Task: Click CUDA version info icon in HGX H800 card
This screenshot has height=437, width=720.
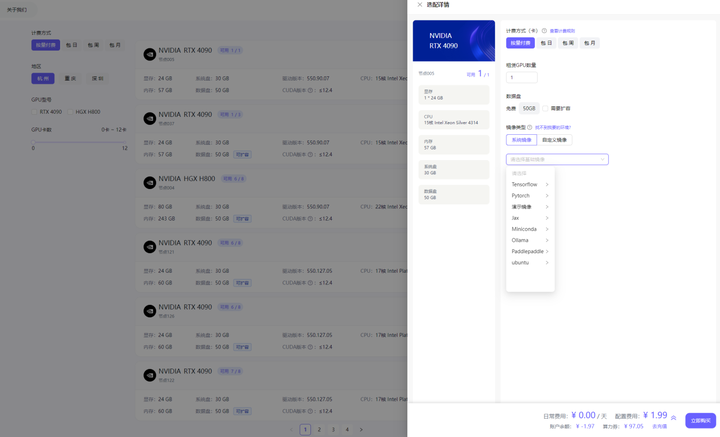Action: [x=310, y=219]
